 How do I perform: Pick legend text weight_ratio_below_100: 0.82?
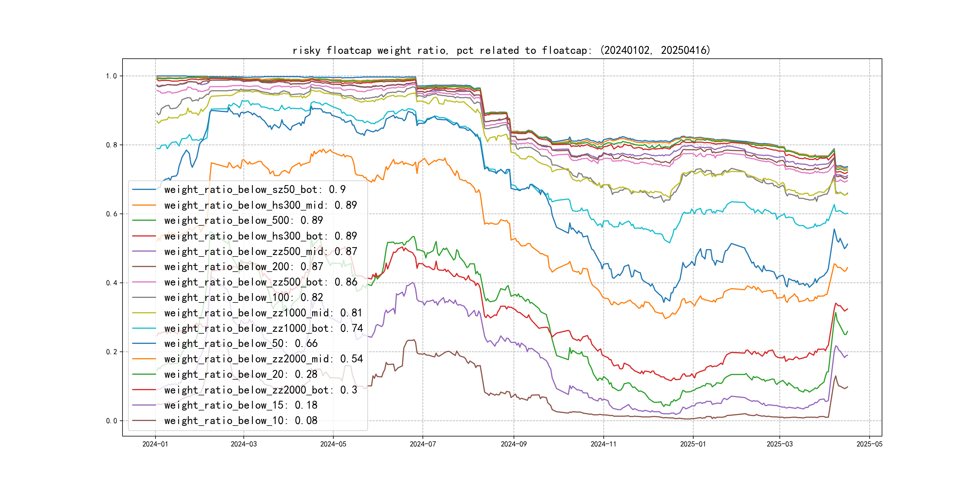(243, 298)
